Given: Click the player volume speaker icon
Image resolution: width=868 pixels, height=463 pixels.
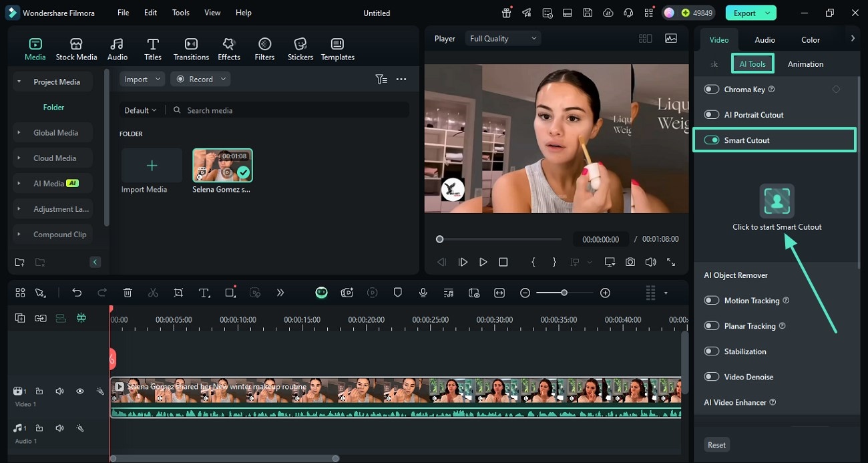Looking at the screenshot, I should 650,262.
